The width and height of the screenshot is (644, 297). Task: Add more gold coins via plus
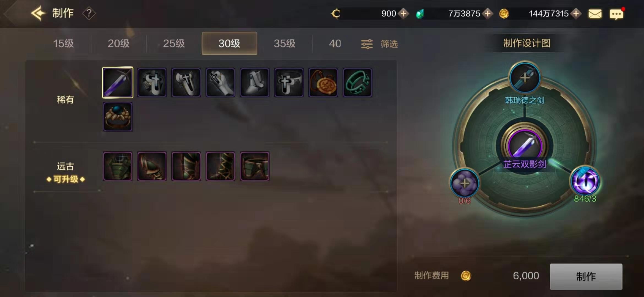[576, 13]
